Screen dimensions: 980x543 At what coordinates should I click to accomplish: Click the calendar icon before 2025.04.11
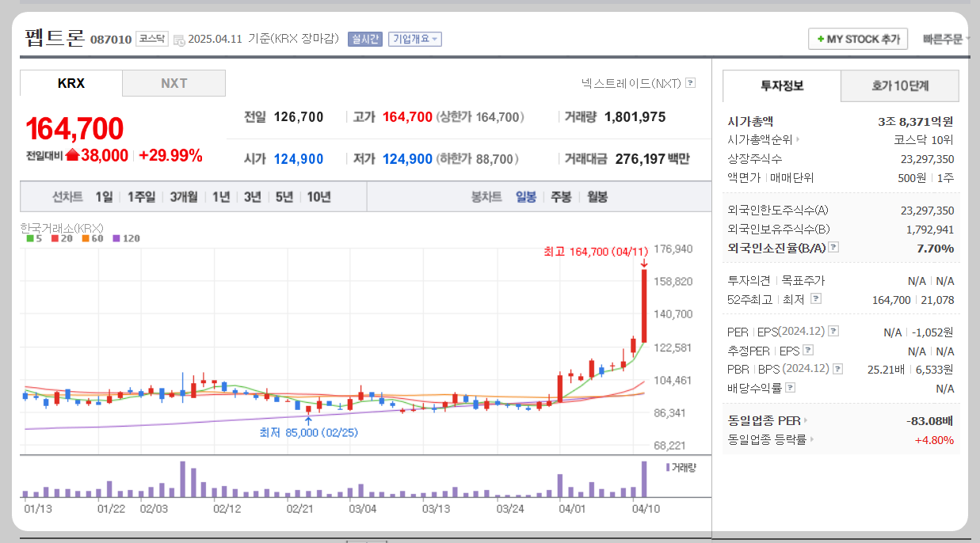click(x=177, y=40)
